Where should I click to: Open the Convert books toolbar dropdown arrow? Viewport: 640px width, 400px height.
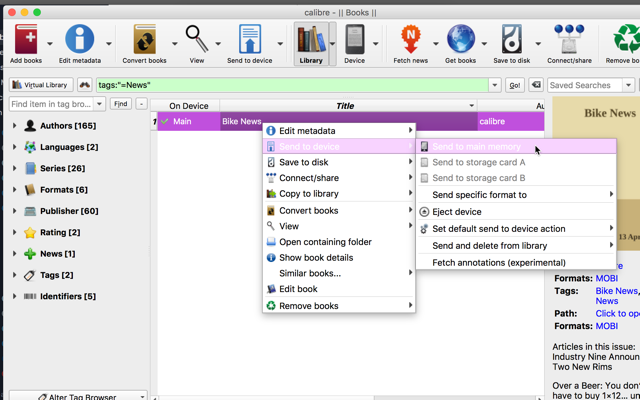(175, 44)
